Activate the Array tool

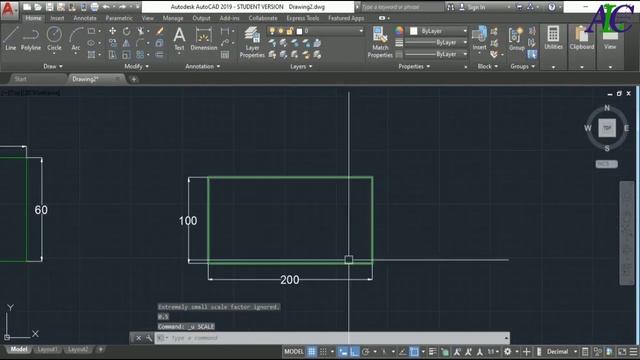(140, 55)
